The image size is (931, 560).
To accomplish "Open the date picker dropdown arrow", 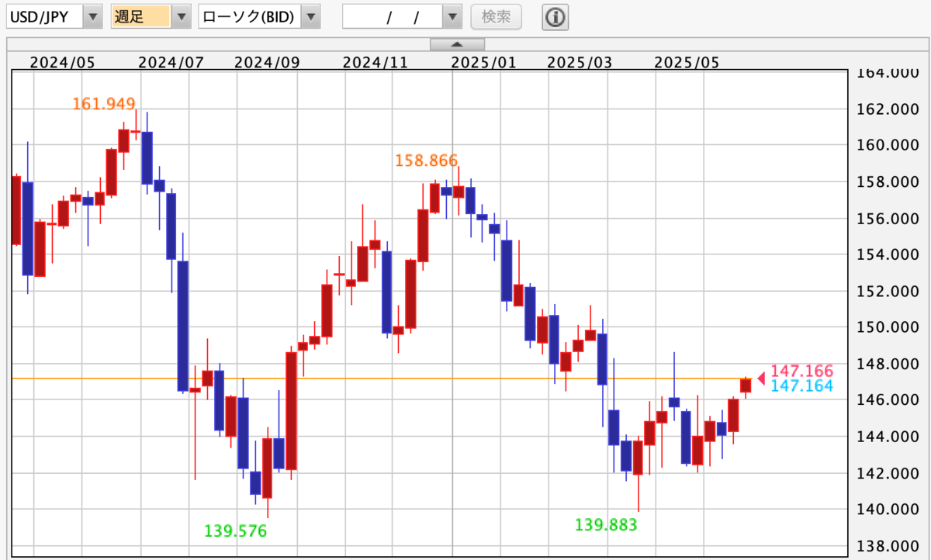I will point(453,16).
